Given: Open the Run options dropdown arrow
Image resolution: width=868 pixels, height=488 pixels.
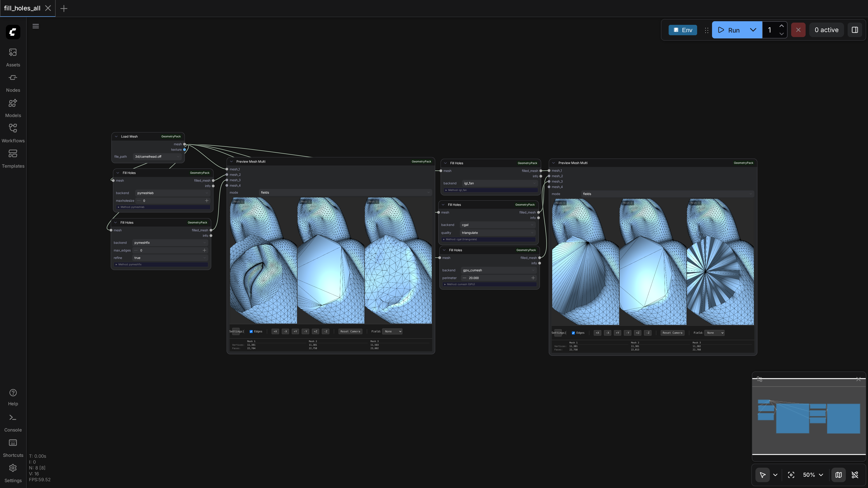Looking at the screenshot, I should [753, 30].
